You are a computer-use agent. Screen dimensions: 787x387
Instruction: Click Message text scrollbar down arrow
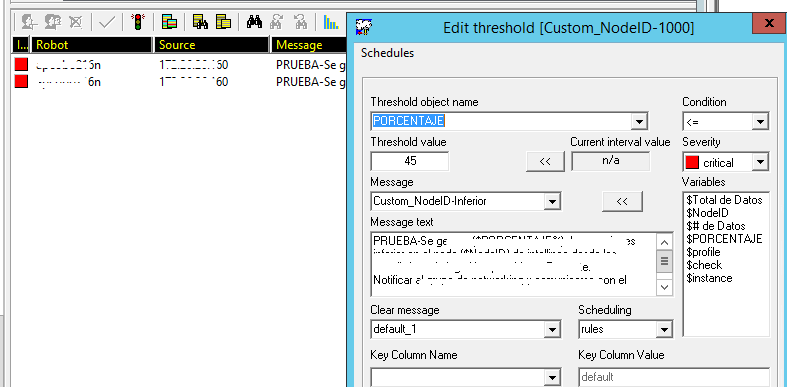665,287
